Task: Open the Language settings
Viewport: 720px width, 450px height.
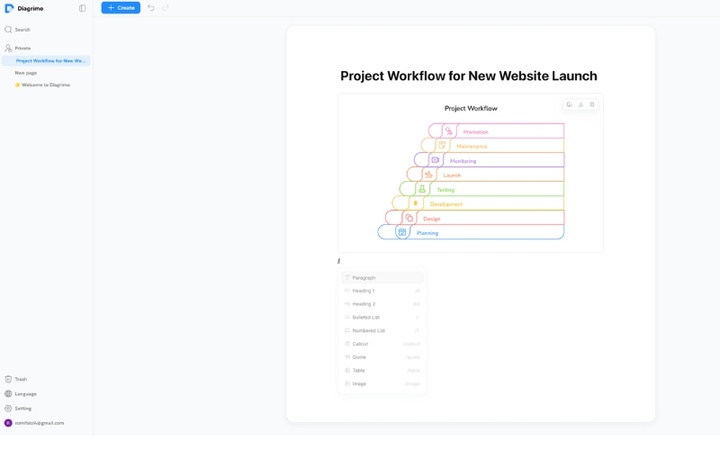Action: tap(25, 394)
